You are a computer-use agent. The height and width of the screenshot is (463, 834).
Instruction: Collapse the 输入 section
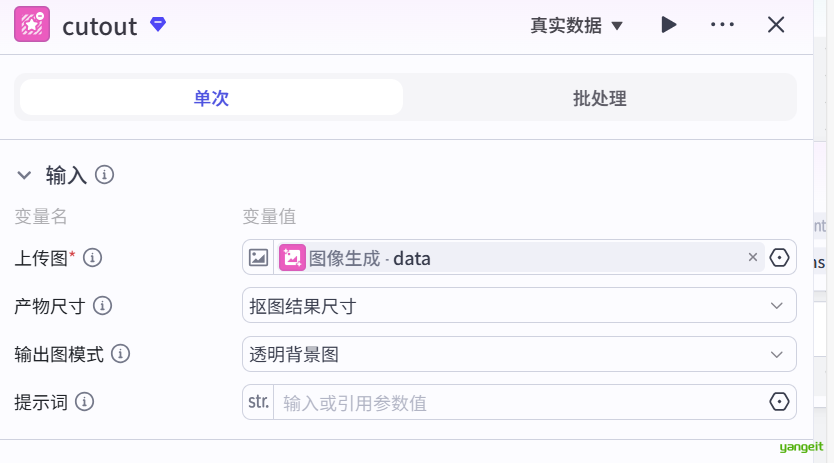click(25, 176)
